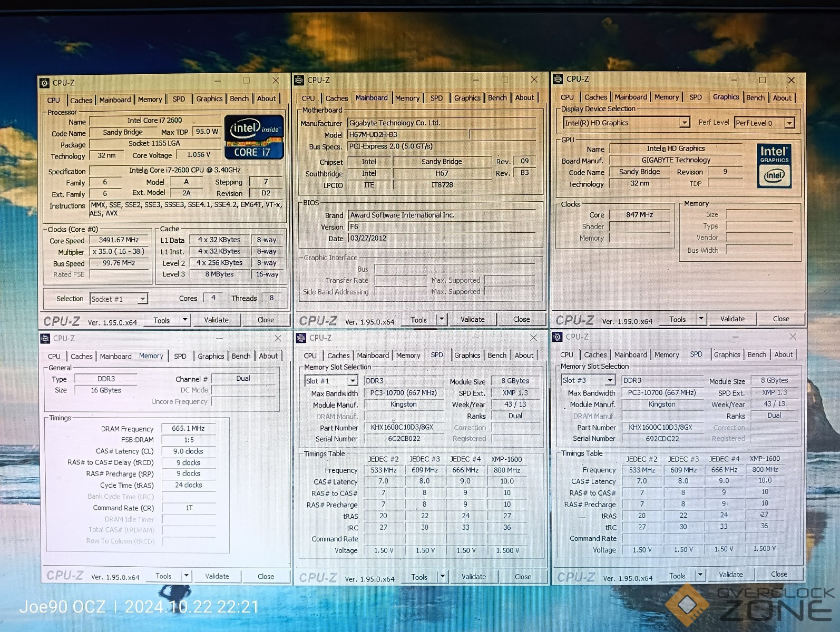Click the Manufacturer Gigabyte Technology field
The height and width of the screenshot is (632, 840).
coord(442,123)
